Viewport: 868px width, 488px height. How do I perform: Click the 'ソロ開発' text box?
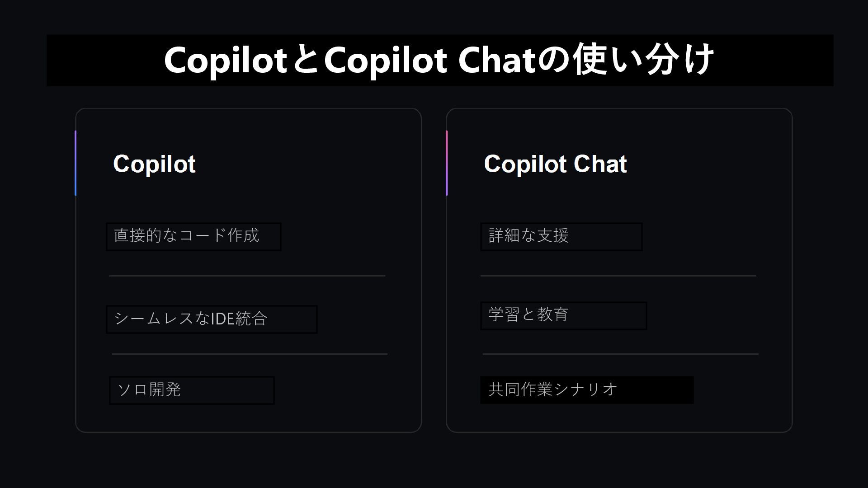(191, 390)
